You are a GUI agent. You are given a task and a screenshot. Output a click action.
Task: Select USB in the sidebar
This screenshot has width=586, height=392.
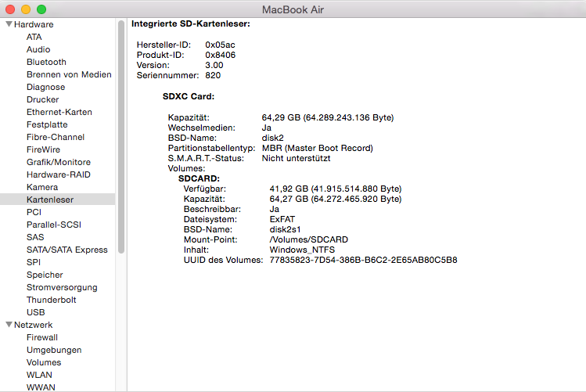point(35,312)
